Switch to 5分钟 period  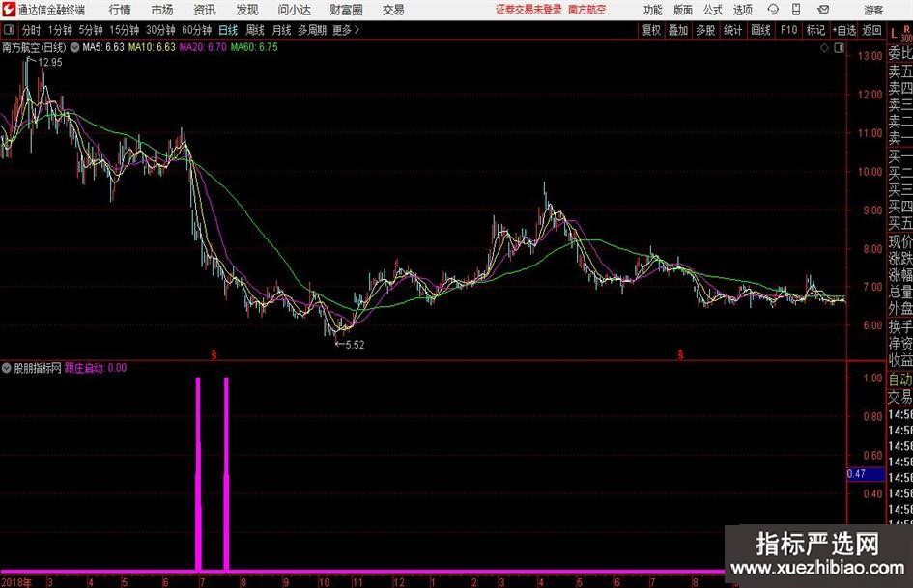[91, 30]
